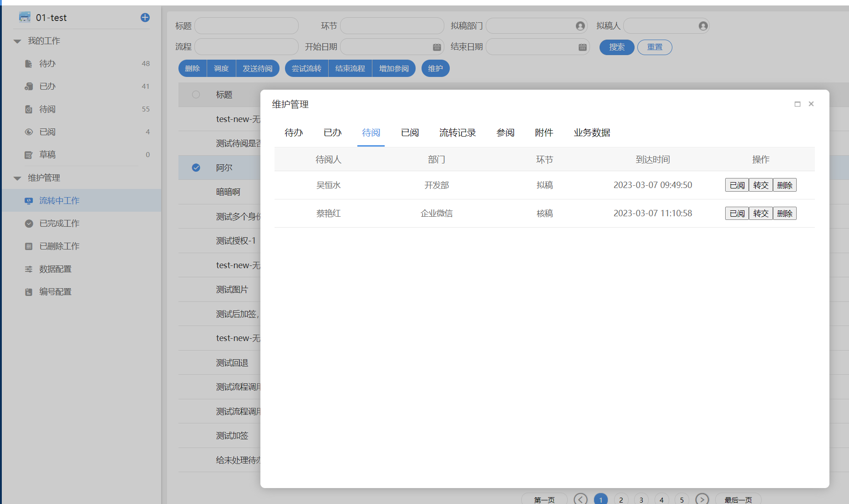
Task: Switch to the 业务数据 tab
Action: [591, 133]
